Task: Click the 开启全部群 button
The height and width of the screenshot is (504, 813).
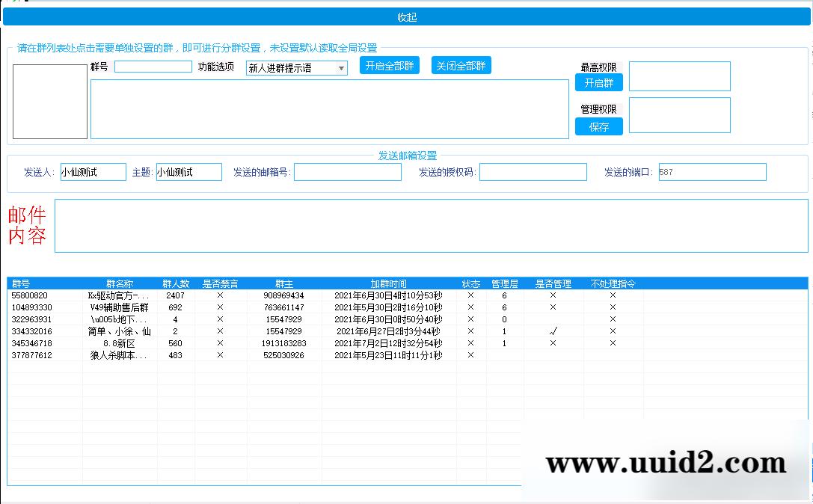Action: (x=387, y=65)
